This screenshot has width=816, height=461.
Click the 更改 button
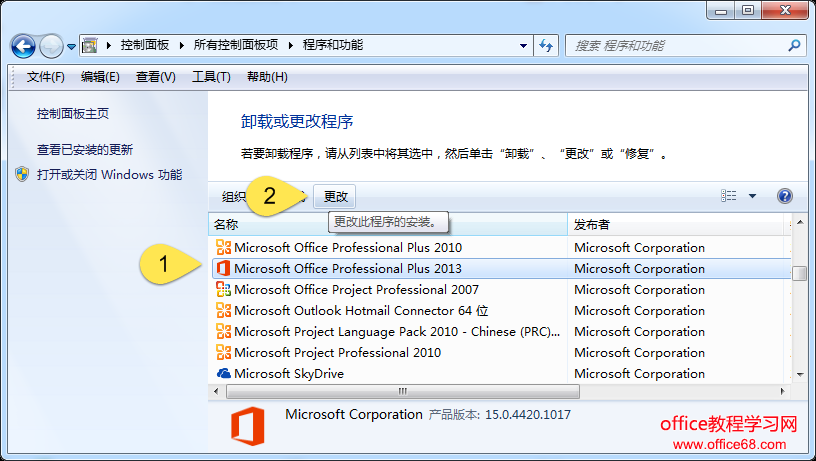(335, 197)
